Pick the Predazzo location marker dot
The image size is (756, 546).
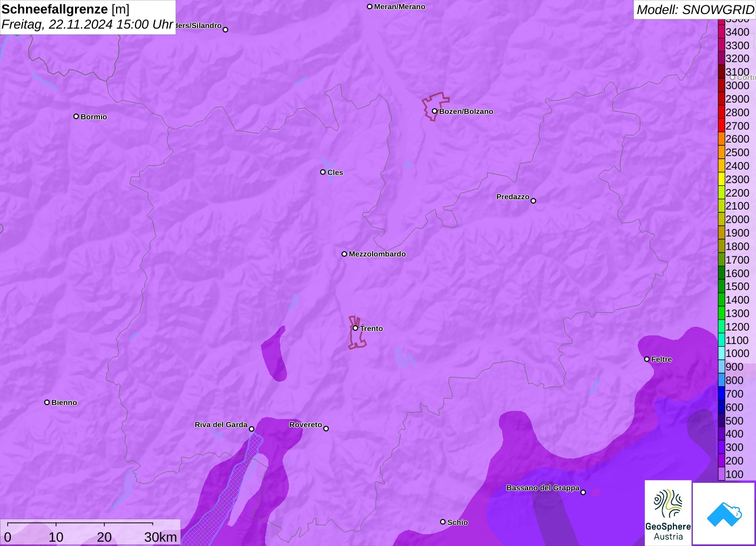tap(534, 201)
